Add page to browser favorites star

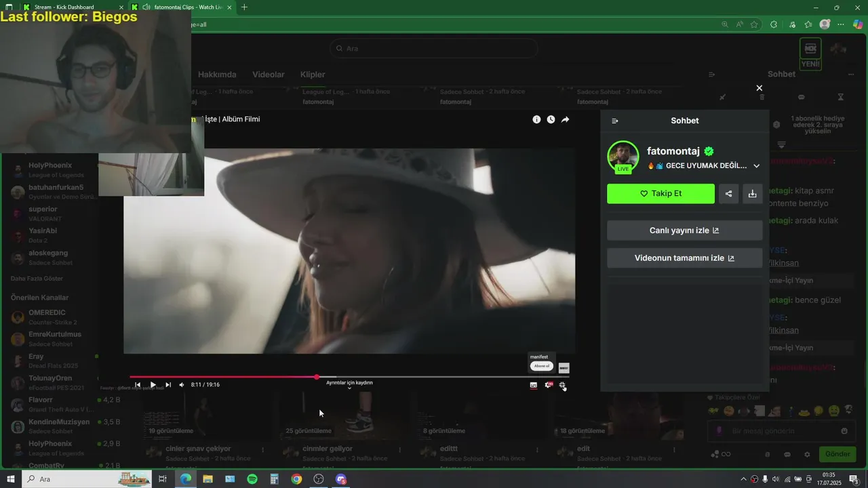[754, 24]
